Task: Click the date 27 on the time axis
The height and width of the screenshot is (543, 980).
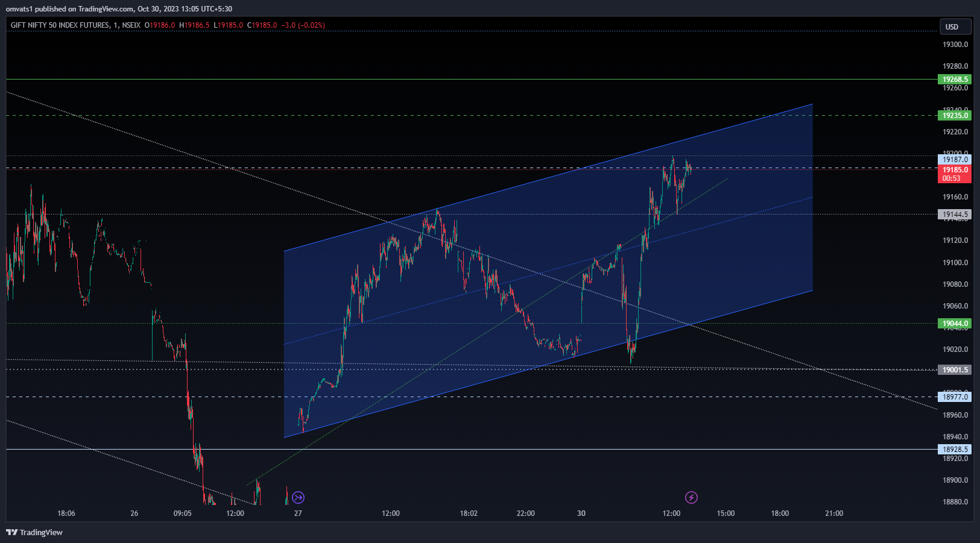Action: 298,513
